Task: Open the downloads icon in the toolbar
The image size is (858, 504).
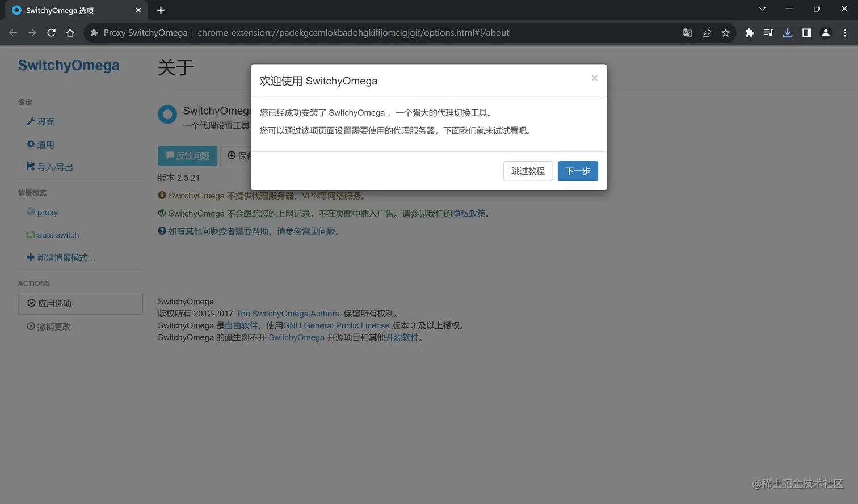Action: click(788, 33)
